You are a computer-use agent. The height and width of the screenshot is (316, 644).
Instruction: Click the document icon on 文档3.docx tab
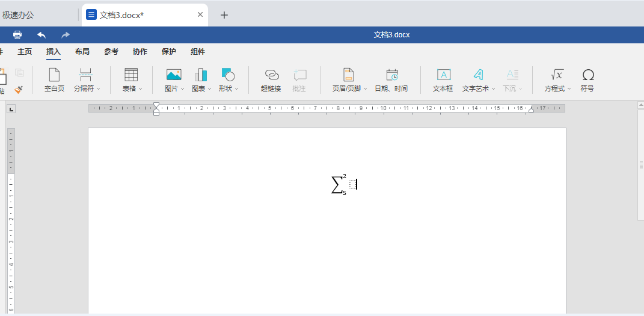pos(91,15)
